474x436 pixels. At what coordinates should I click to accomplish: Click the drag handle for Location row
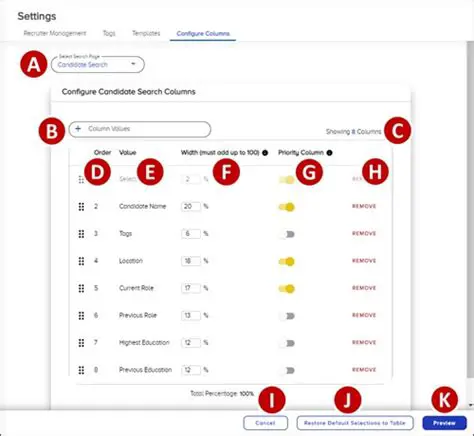point(81,261)
